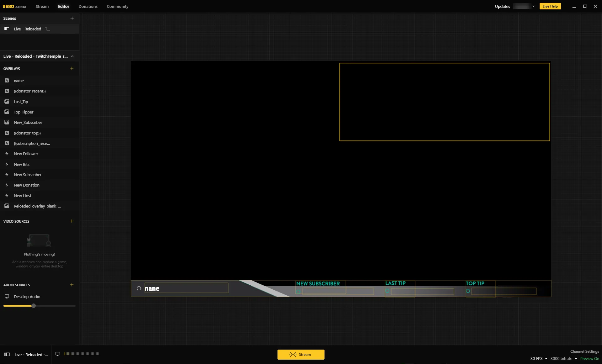Collapse the Live - Reloaded - TwitchTemple section
Screen dimensions: 602x364
click(72, 56)
